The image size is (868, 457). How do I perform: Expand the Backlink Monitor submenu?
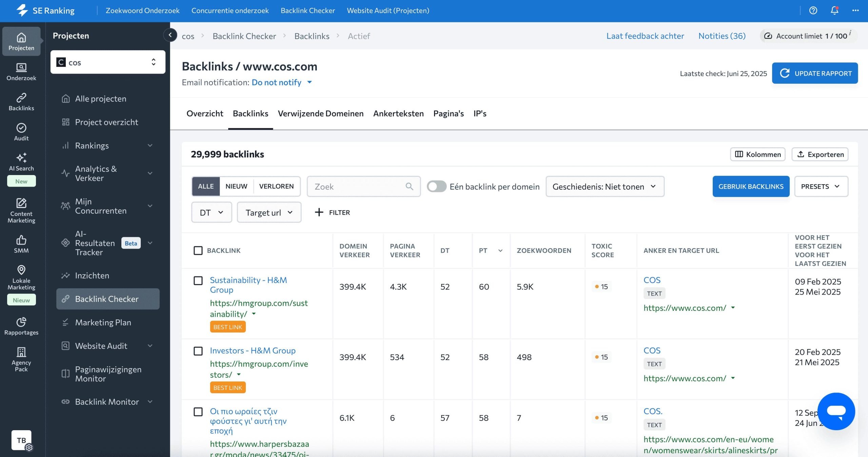point(150,402)
